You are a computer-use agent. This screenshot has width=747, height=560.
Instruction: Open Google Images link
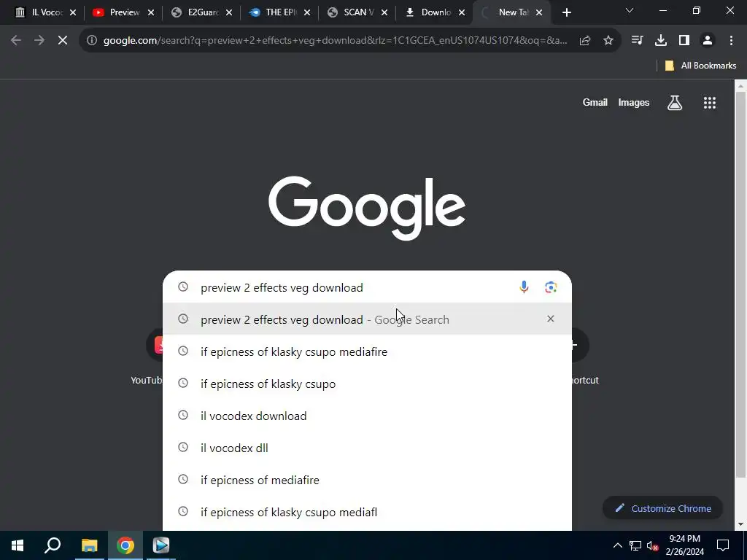tap(634, 102)
